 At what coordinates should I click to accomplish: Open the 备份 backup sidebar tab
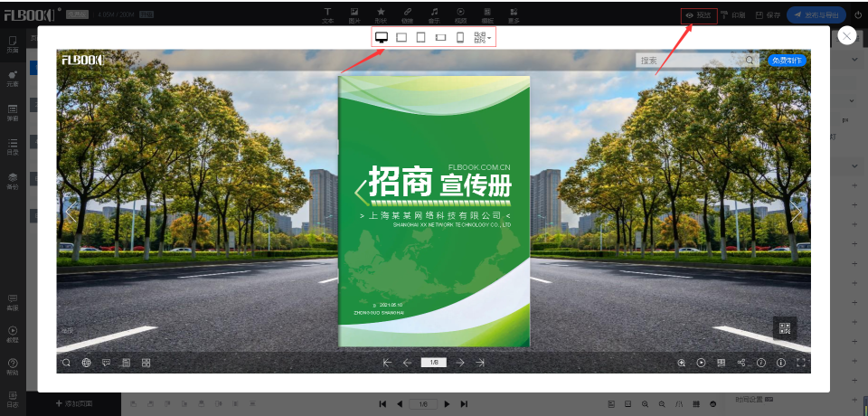[x=13, y=181]
